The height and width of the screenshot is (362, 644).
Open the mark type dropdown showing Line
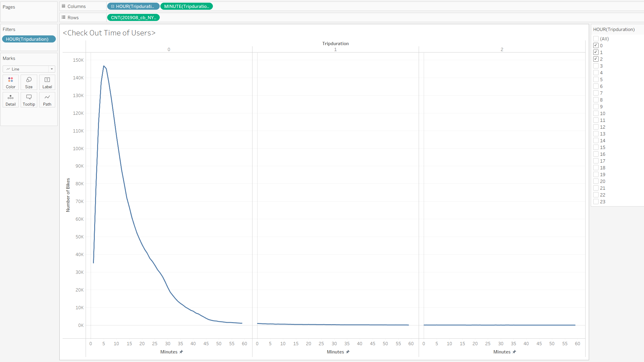pyautogui.click(x=52, y=69)
